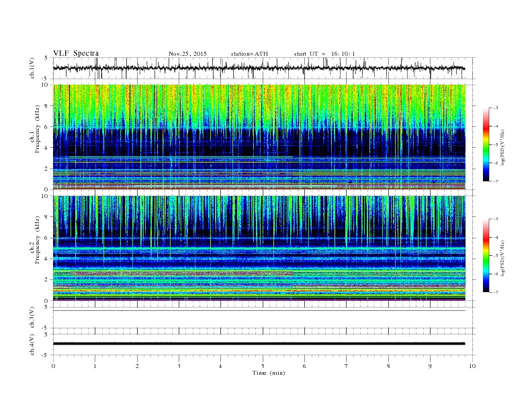Click the "-3" tick on ch.1 colorbar
The image size is (532, 411).
click(496, 108)
